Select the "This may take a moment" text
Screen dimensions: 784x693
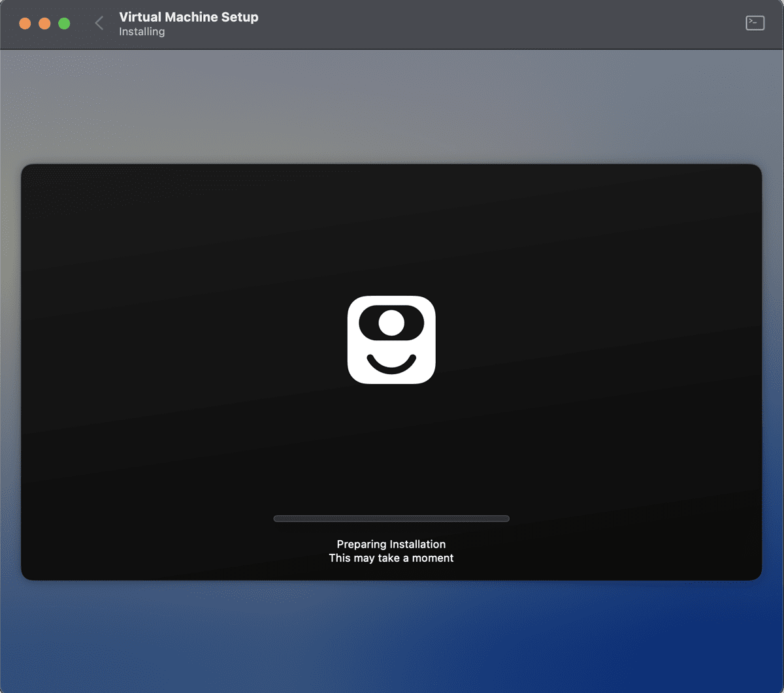click(391, 558)
